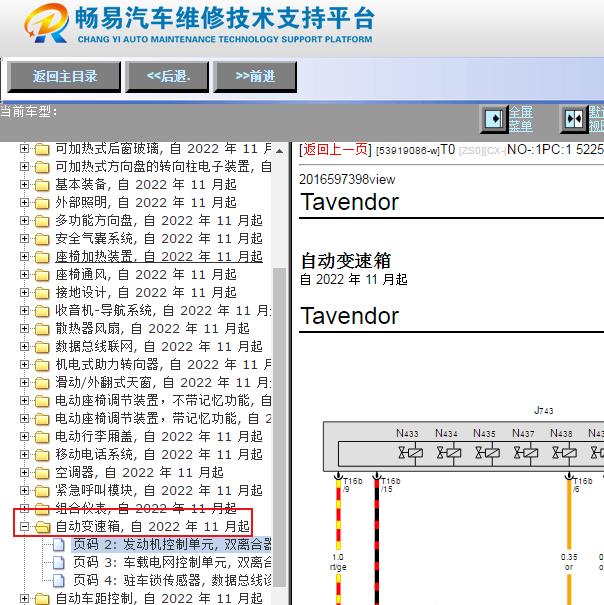Expand the 可加热式方向盘 tree node
The width and height of the screenshot is (604, 605).
click(24, 166)
